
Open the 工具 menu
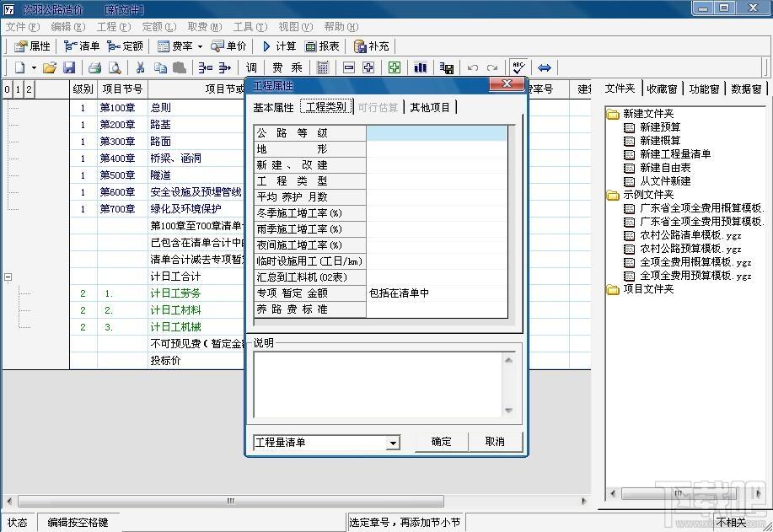(x=250, y=27)
